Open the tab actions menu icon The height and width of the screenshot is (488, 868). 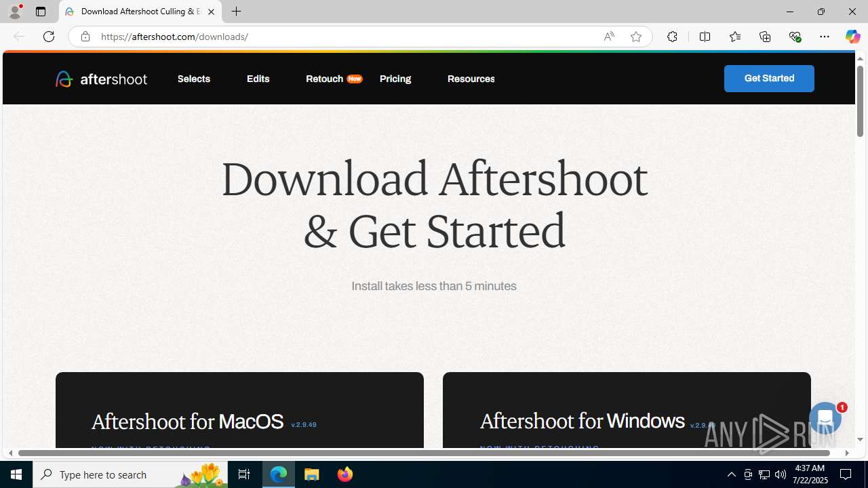[41, 12]
